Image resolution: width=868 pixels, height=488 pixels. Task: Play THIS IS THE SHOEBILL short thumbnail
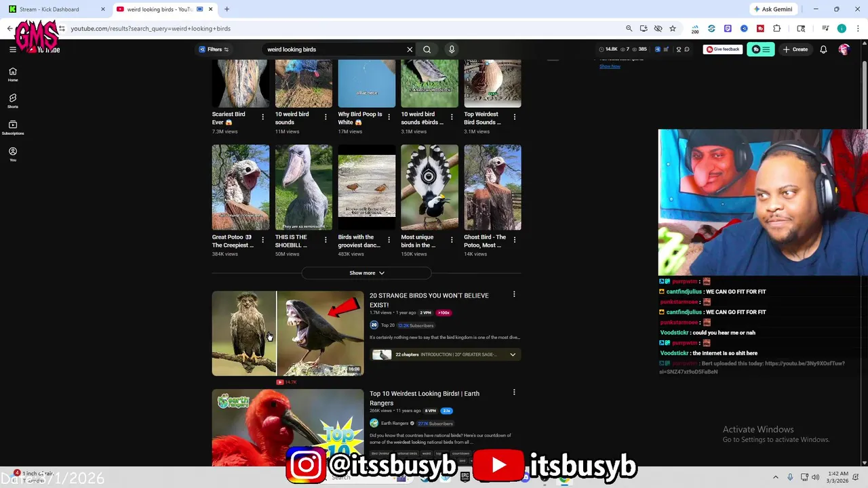(x=304, y=187)
